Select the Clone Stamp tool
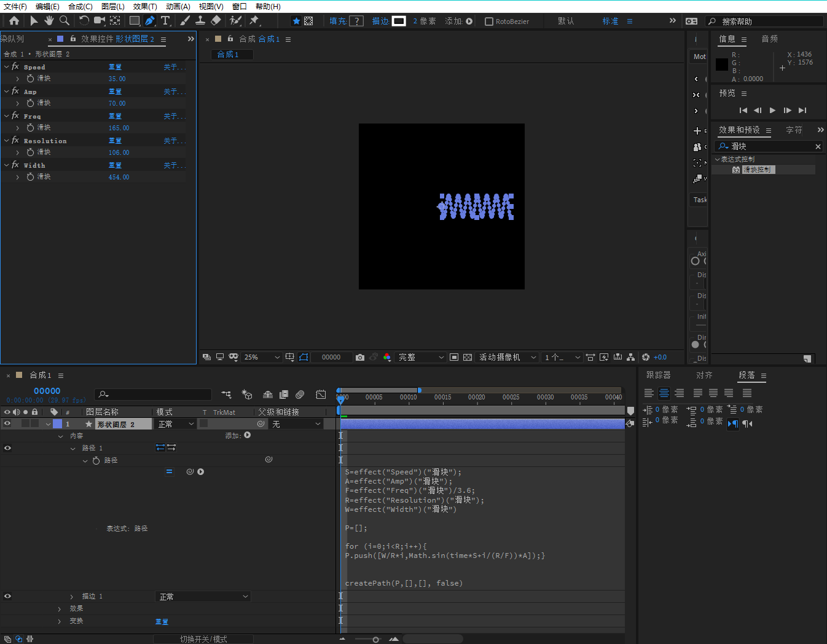 pos(200,21)
